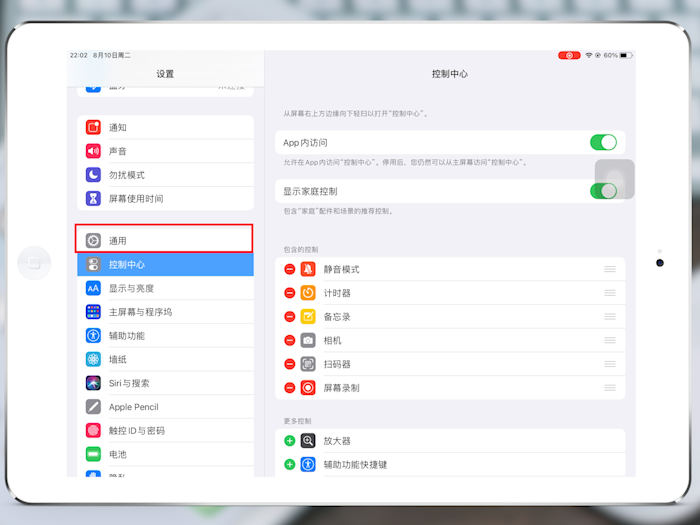This screenshot has width=700, height=525.
Task: Add 辅助功能快捷键 with green plus
Action: click(x=290, y=464)
